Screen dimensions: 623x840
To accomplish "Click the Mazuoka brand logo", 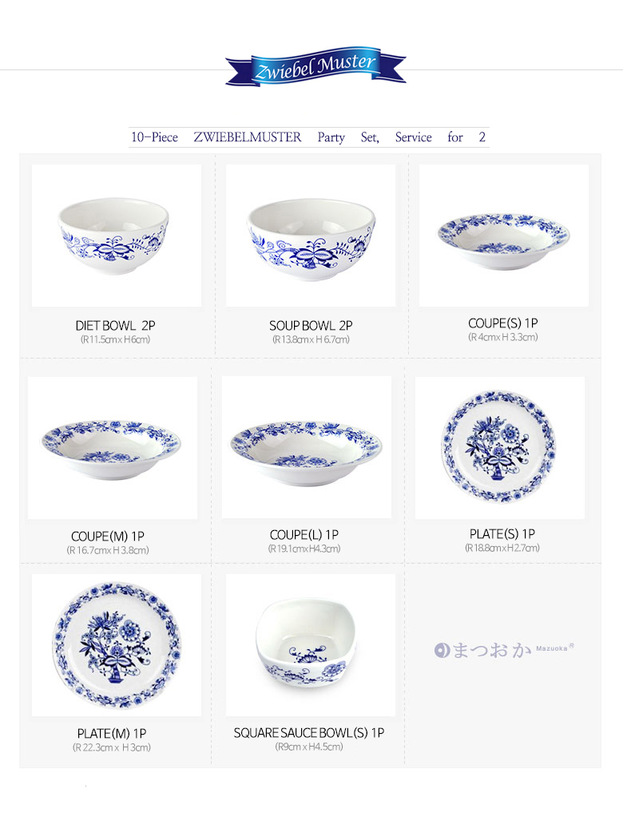I will coord(504,650).
